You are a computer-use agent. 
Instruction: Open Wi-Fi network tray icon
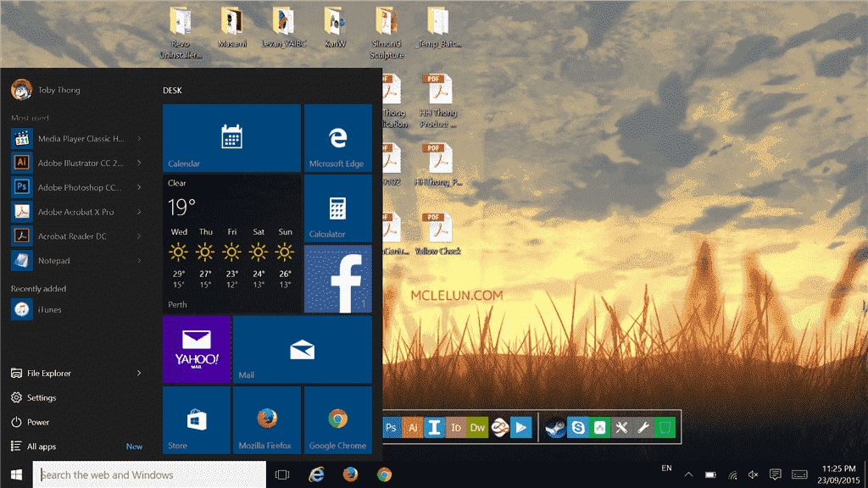(732, 474)
